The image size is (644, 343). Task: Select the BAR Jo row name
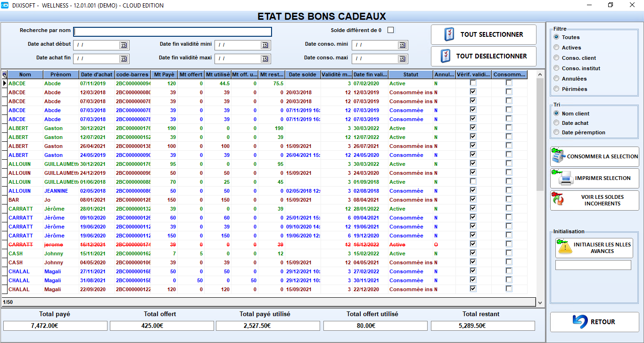(14, 200)
